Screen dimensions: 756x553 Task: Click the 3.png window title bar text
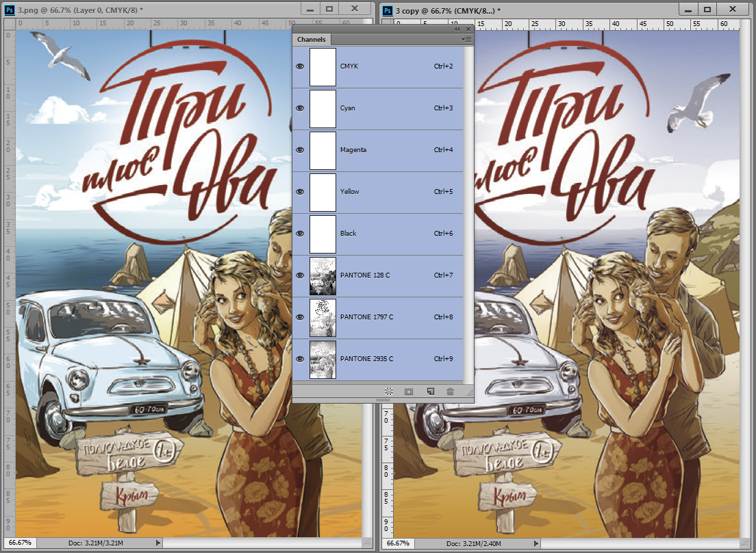coord(80,10)
